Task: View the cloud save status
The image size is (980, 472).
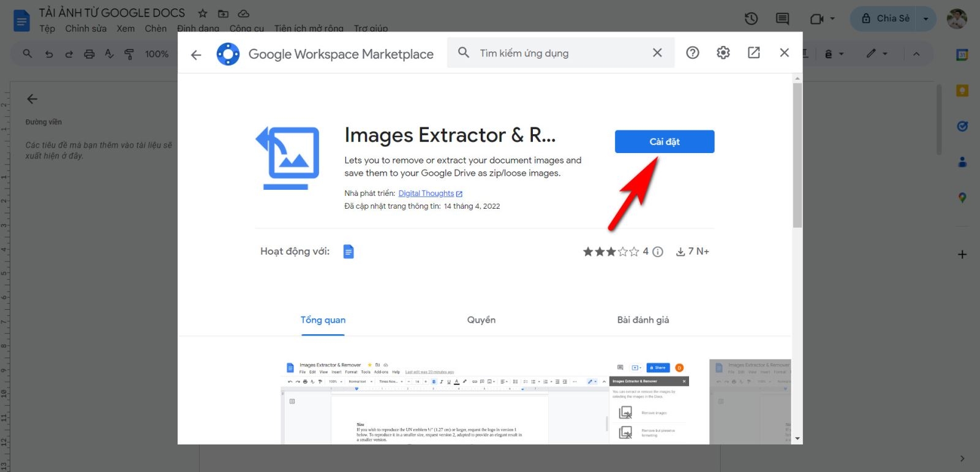Action: click(243, 13)
